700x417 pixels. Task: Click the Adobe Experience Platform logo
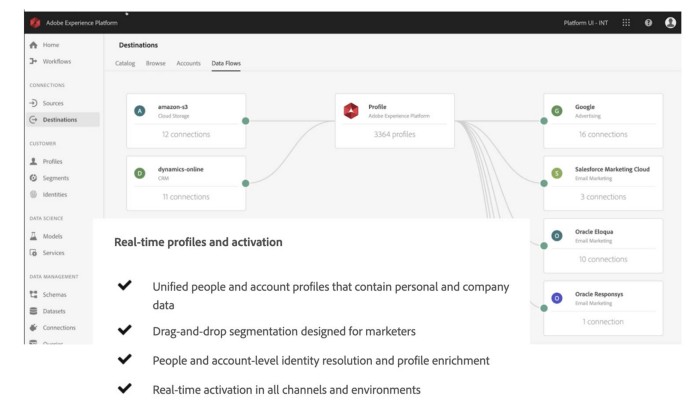click(35, 22)
